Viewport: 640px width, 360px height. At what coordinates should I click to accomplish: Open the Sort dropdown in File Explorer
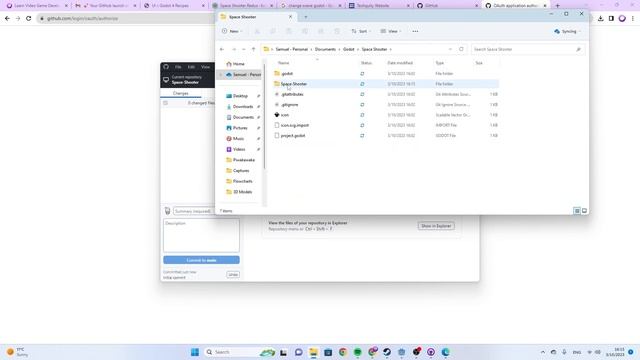click(x=361, y=31)
